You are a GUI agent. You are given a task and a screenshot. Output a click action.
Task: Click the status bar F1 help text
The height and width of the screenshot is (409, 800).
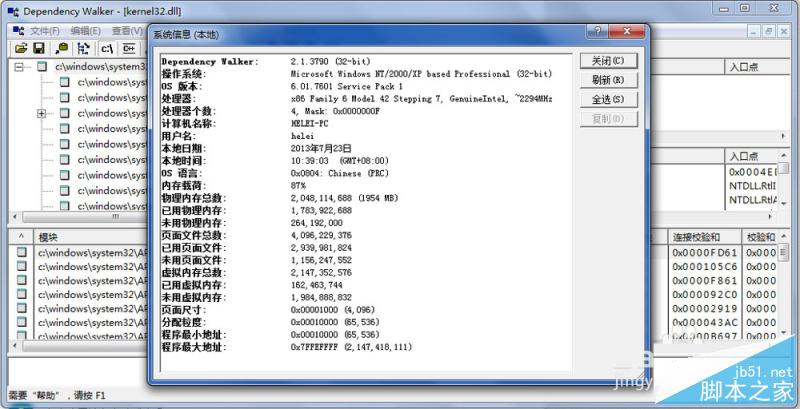click(57, 395)
